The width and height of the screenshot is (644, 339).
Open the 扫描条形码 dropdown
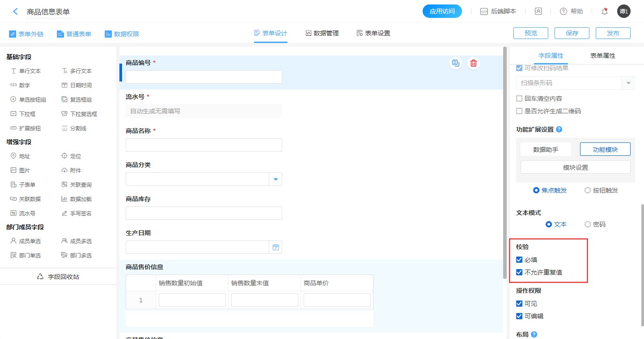[x=628, y=83]
